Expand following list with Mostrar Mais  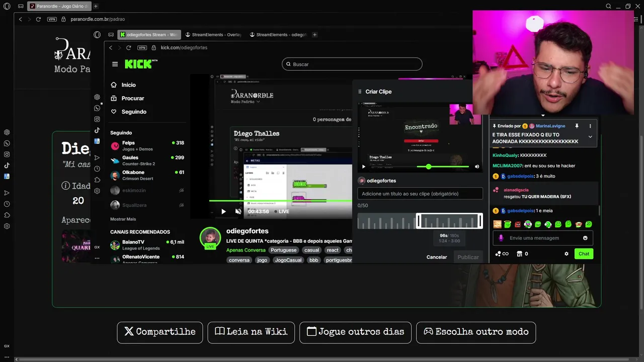(123, 219)
